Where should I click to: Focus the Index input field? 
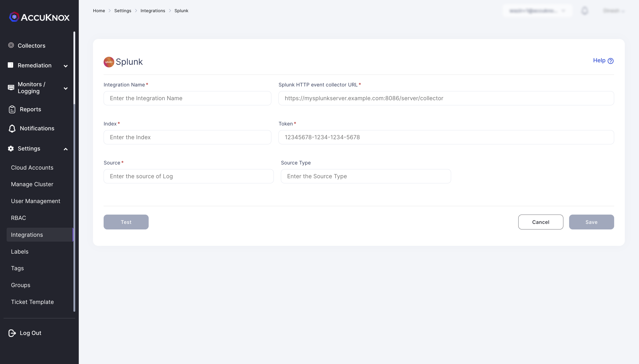[x=187, y=137]
